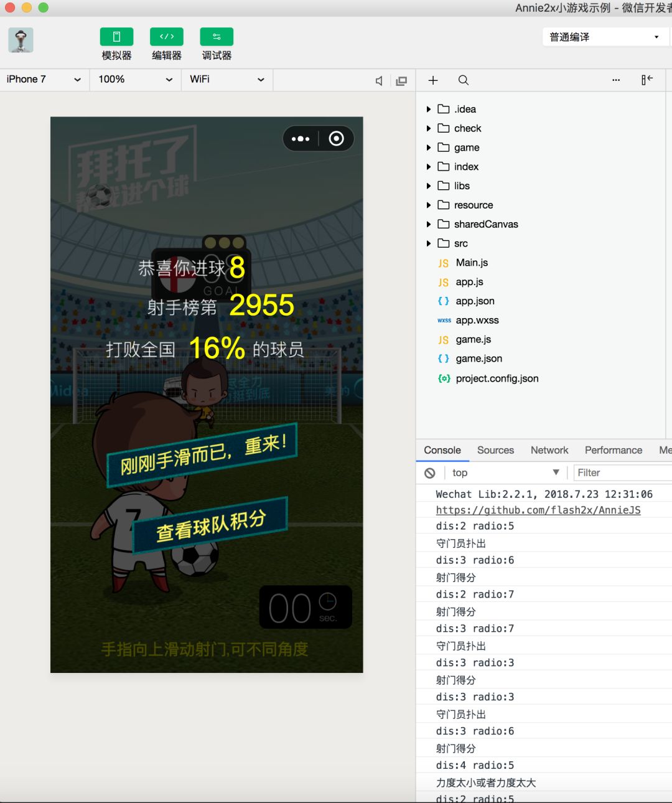Viewport: 672px width, 803px height.
Task: Open the WiFi network dropdown
Action: pos(227,80)
